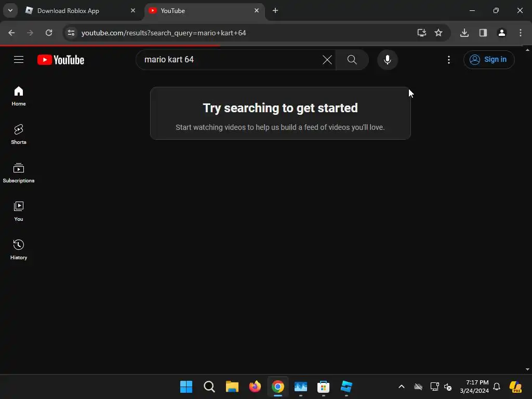Open Microsoft Store from taskbar

323,387
